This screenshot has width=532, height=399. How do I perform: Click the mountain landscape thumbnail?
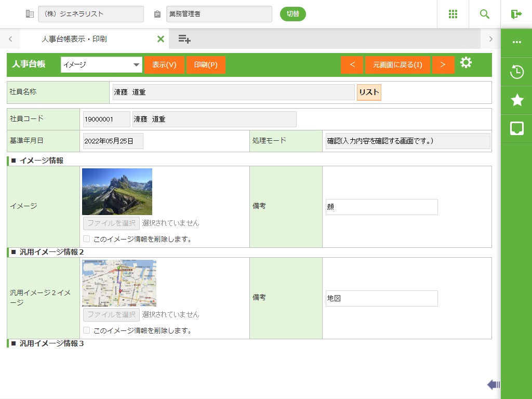click(x=117, y=192)
